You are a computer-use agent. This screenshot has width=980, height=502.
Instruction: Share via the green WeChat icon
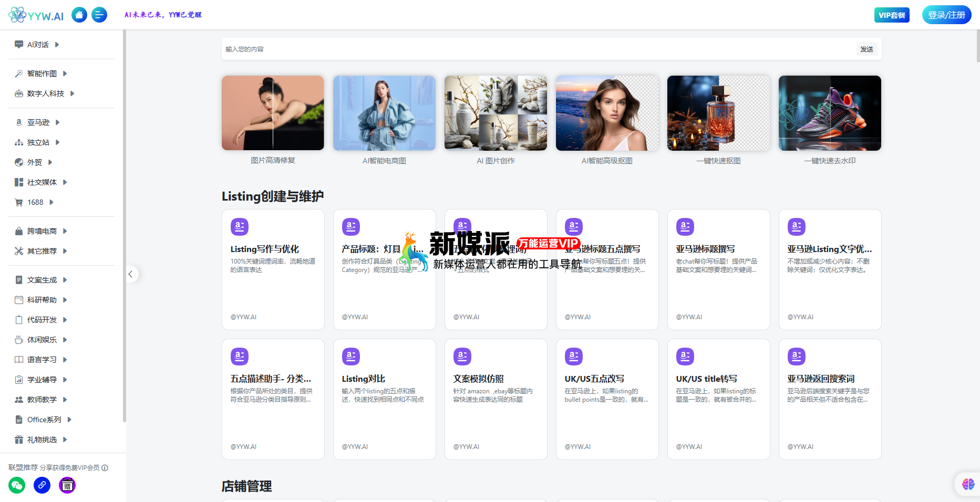pyautogui.click(x=17, y=485)
